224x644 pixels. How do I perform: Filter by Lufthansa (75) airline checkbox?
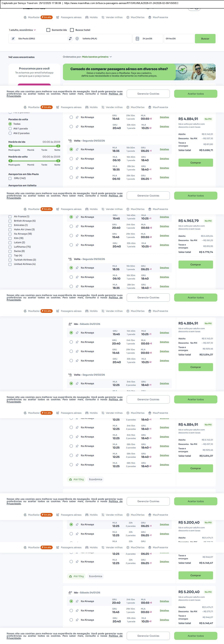pyautogui.click(x=10, y=247)
